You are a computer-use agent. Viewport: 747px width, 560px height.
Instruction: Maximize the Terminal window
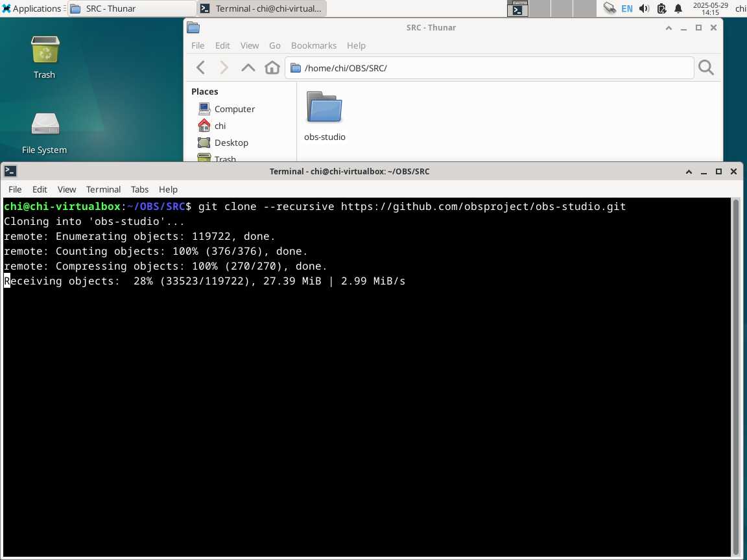(x=718, y=171)
